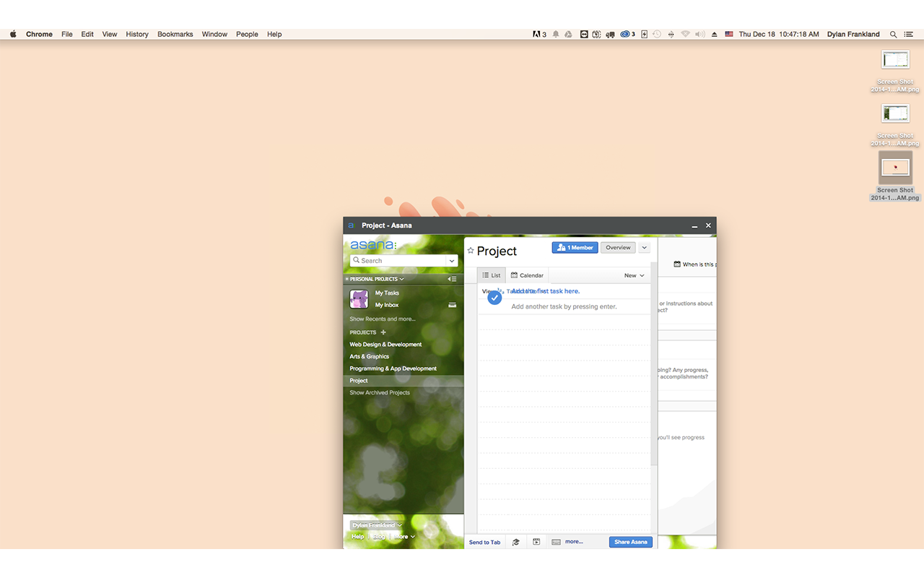Click the Apple menu icon
924x578 pixels.
pos(13,34)
